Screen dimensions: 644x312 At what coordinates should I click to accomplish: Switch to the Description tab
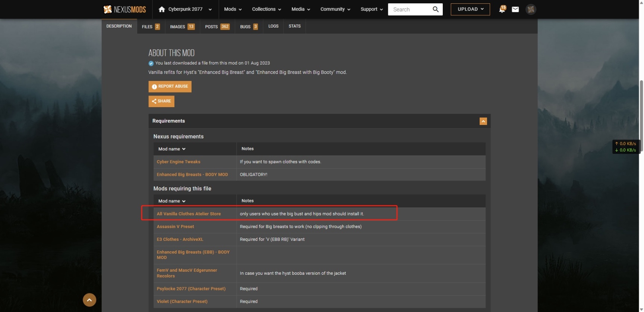point(119,26)
